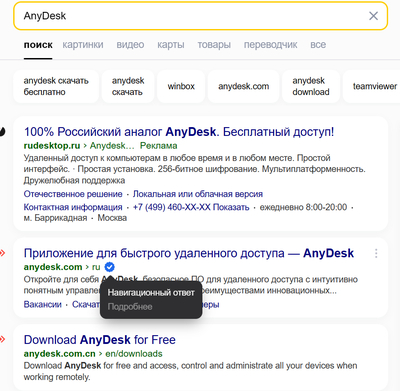Viewport: 400px width, 391px height.
Task: Click Подробнее in the tooltip
Action: [130, 307]
